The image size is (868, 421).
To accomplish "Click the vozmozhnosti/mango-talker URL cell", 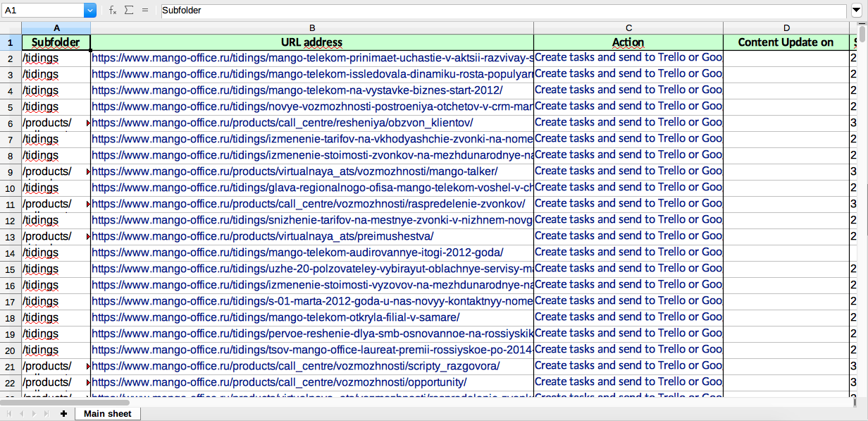I will coord(312,171).
